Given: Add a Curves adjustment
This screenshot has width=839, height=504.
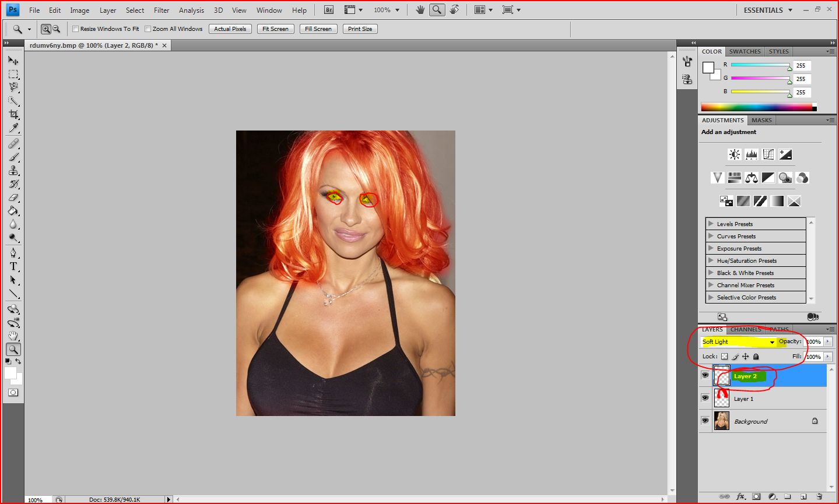Looking at the screenshot, I should point(768,154).
